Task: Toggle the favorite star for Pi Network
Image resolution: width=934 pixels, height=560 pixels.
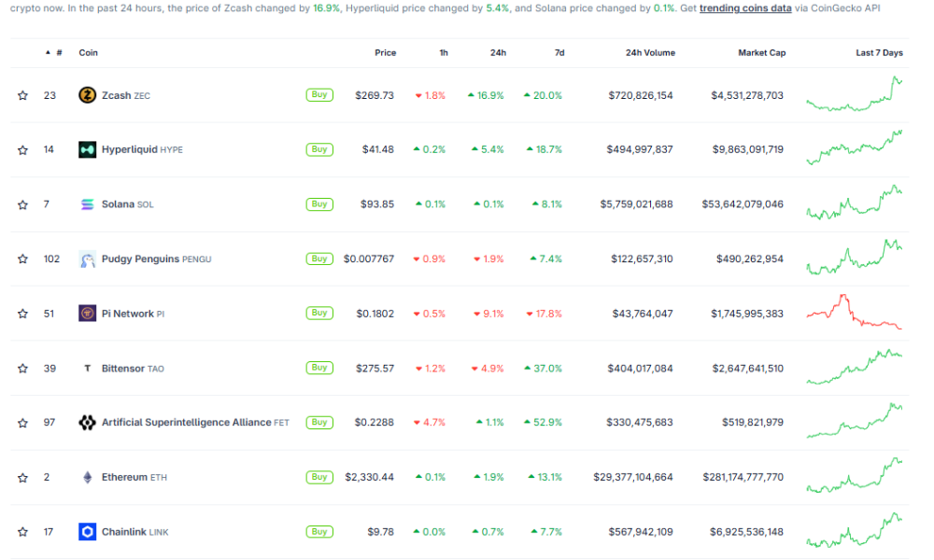Action: coord(21,313)
